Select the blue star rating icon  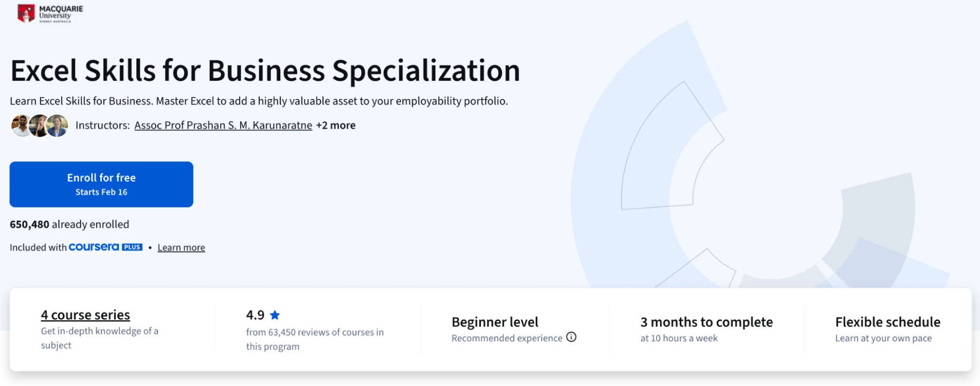[x=275, y=315]
